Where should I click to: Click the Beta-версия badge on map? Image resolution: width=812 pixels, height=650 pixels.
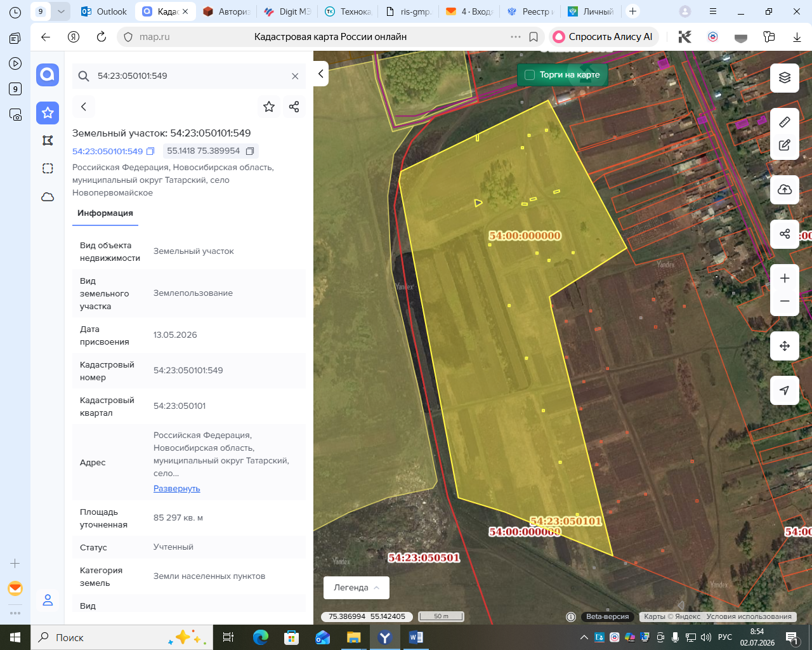point(607,616)
